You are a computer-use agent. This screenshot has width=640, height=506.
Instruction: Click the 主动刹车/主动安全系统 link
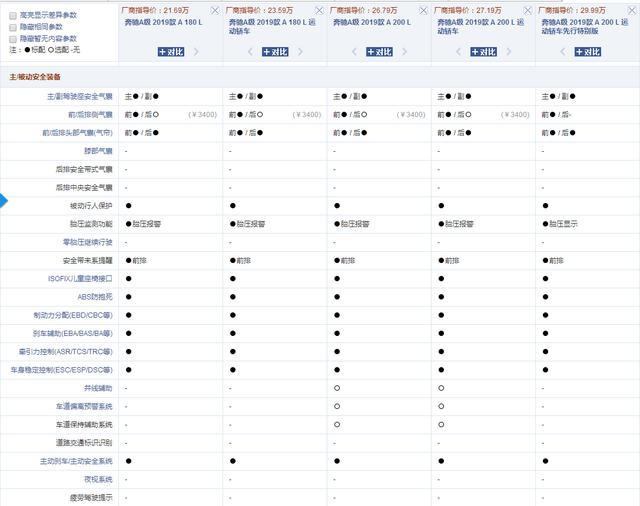[76, 462]
